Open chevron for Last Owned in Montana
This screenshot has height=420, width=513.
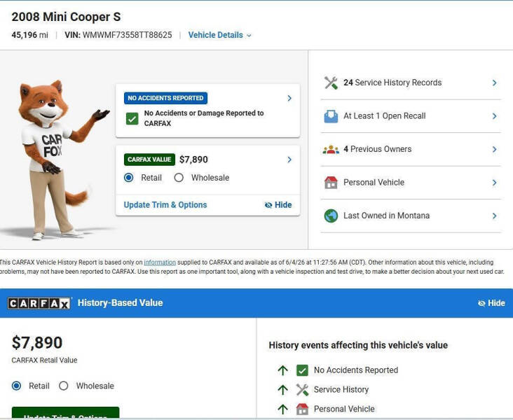pyautogui.click(x=494, y=216)
